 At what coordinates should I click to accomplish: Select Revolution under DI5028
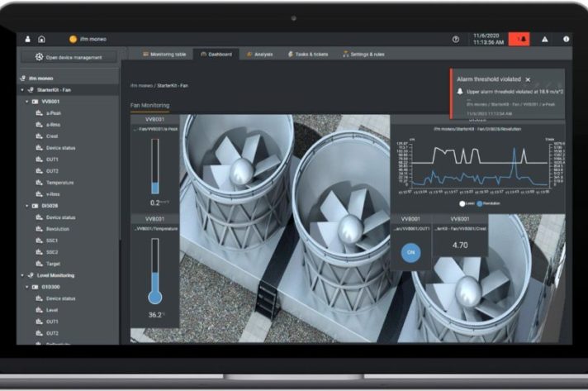coord(58,229)
